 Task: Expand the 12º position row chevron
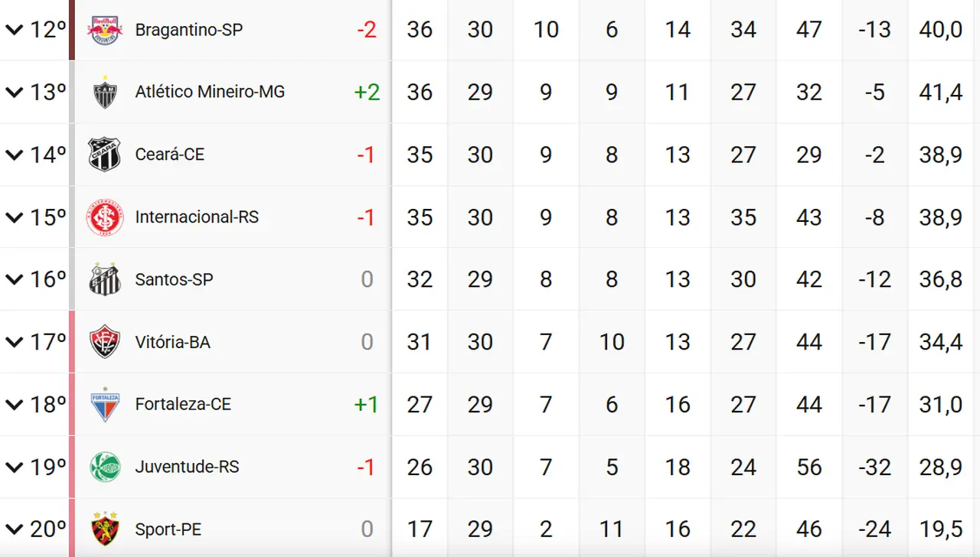click(x=14, y=30)
